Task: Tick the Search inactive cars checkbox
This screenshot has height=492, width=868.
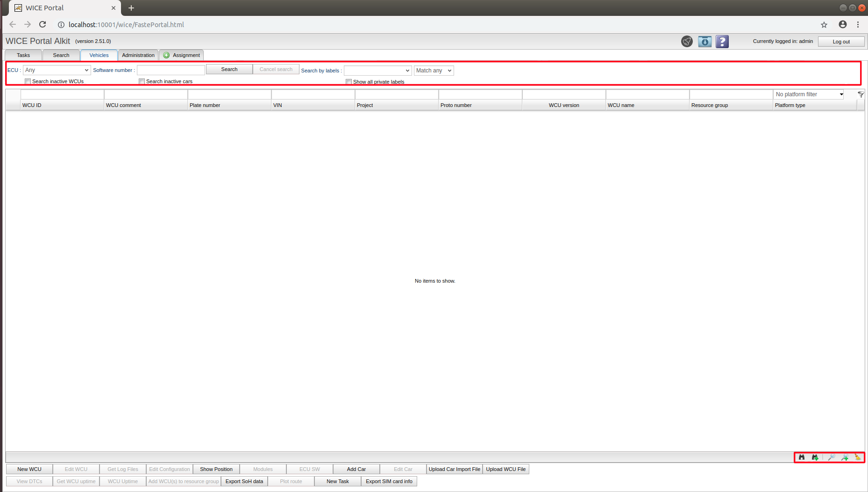Action: tap(142, 81)
